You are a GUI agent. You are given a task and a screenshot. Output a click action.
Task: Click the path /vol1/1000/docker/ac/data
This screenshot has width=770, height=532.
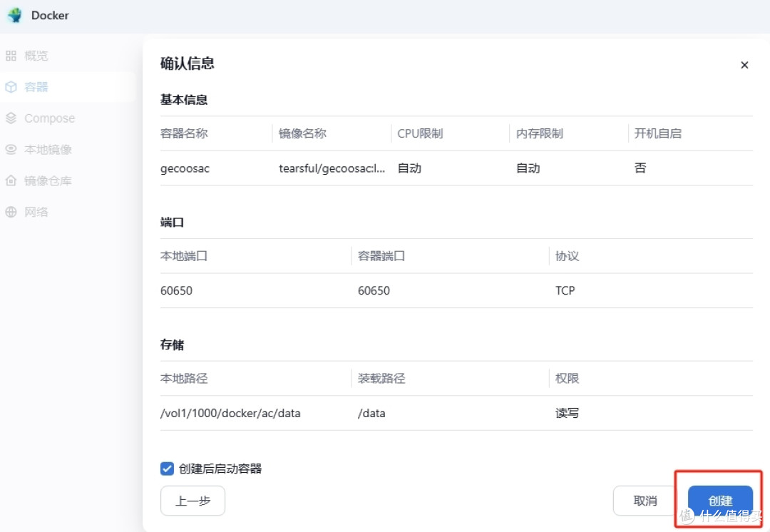230,413
